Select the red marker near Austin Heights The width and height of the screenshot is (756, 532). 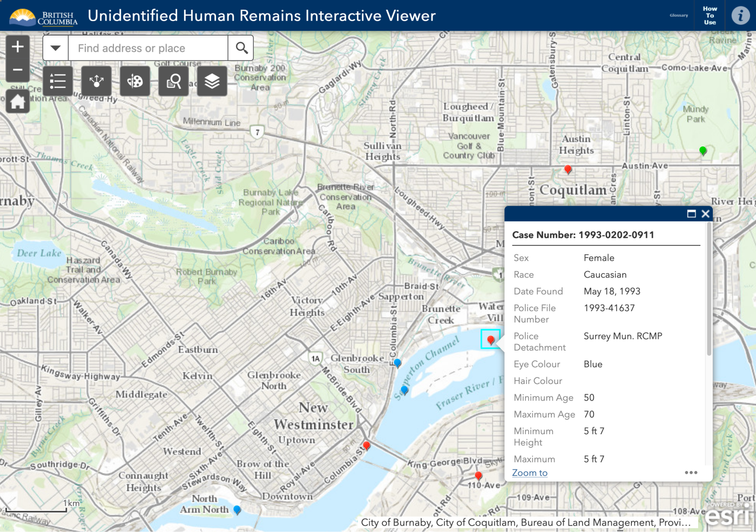[x=568, y=169]
